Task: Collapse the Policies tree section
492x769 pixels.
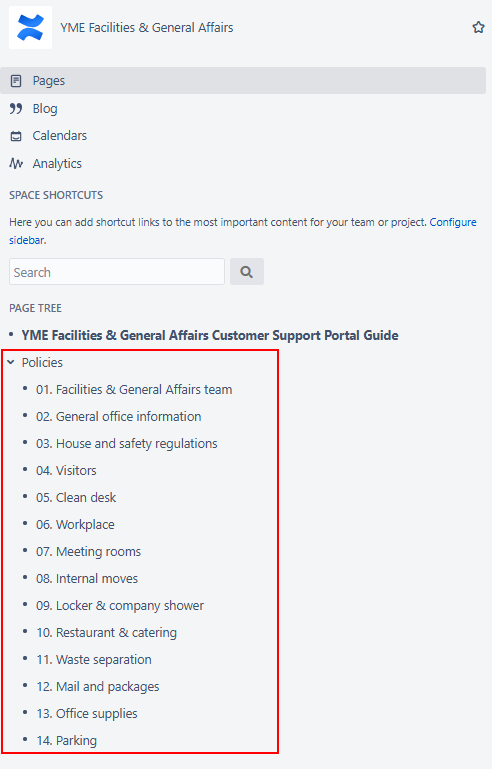Action: coord(11,362)
